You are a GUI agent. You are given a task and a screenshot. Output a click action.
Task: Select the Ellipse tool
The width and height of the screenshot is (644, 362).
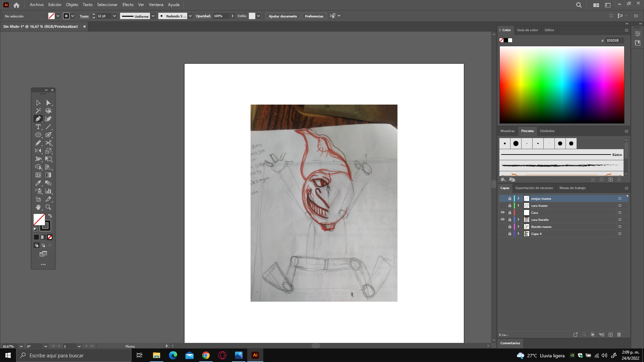click(x=38, y=135)
